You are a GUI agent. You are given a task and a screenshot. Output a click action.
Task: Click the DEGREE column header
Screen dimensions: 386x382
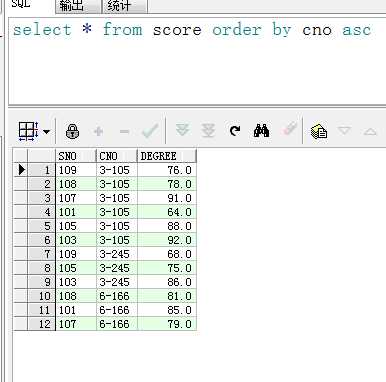coord(167,156)
